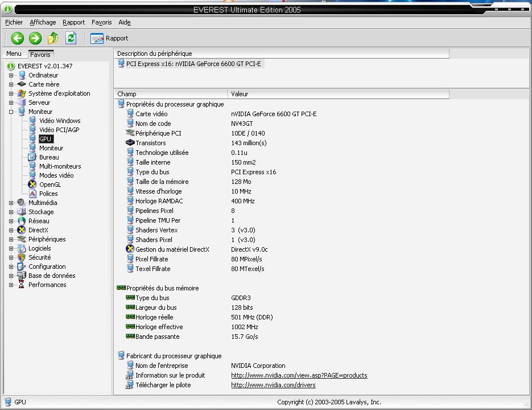532x410 pixels.
Task: Click the Taille de la mémoire row
Action: pyautogui.click(x=282, y=182)
